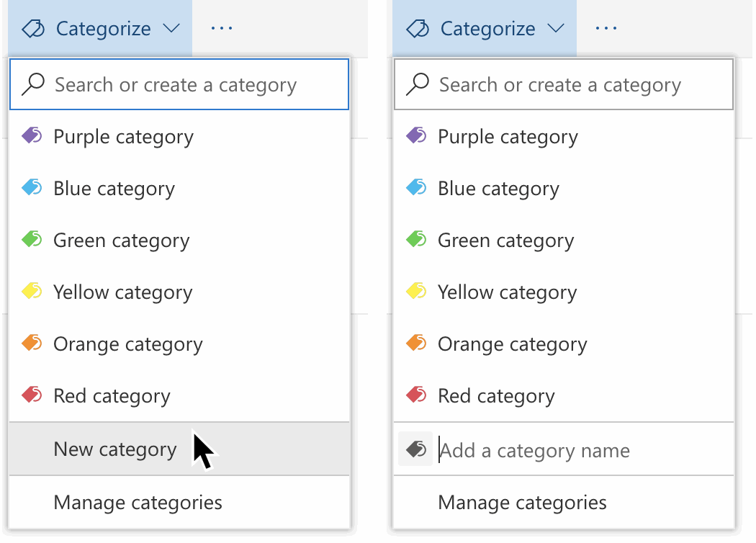Open the Categorize dropdown chevron
This screenshot has height=543, width=756.
coord(171,28)
